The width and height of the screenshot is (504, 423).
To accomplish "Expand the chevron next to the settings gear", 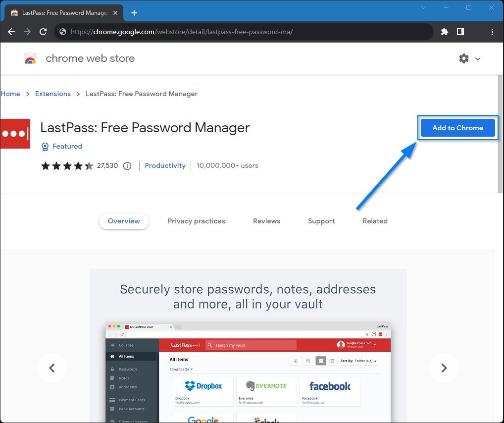I will coord(478,58).
